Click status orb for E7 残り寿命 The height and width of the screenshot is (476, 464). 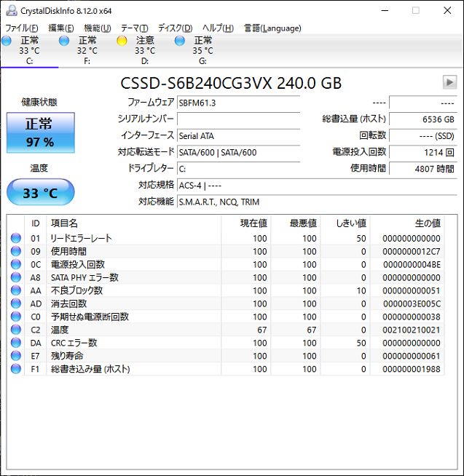pos(16,355)
